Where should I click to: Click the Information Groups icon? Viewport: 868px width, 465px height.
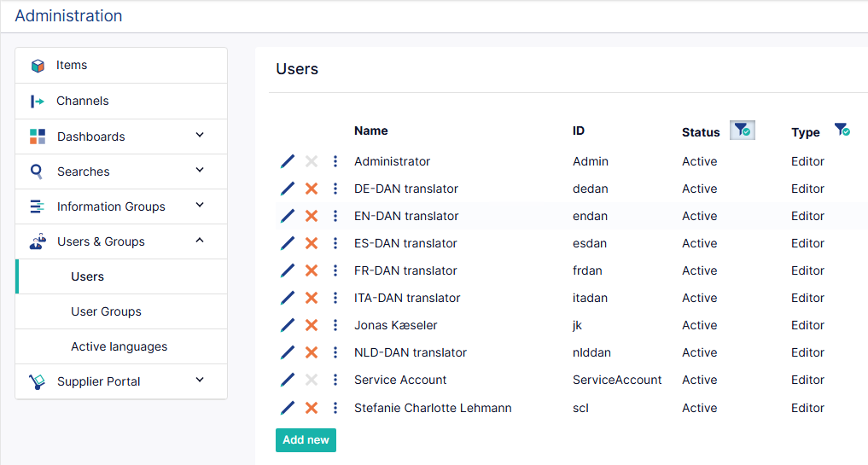click(x=37, y=206)
